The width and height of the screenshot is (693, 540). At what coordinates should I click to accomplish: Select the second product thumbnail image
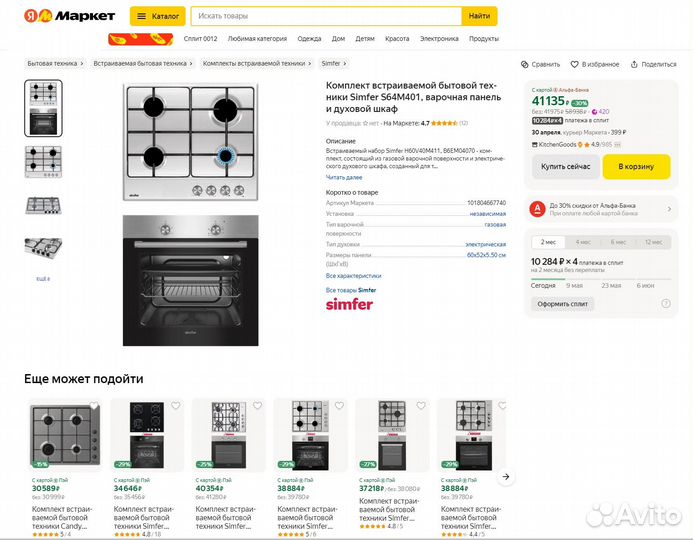pyautogui.click(x=43, y=159)
